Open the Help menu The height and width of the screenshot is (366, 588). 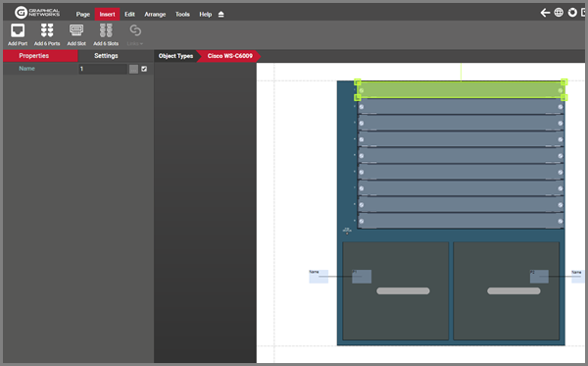(x=205, y=15)
